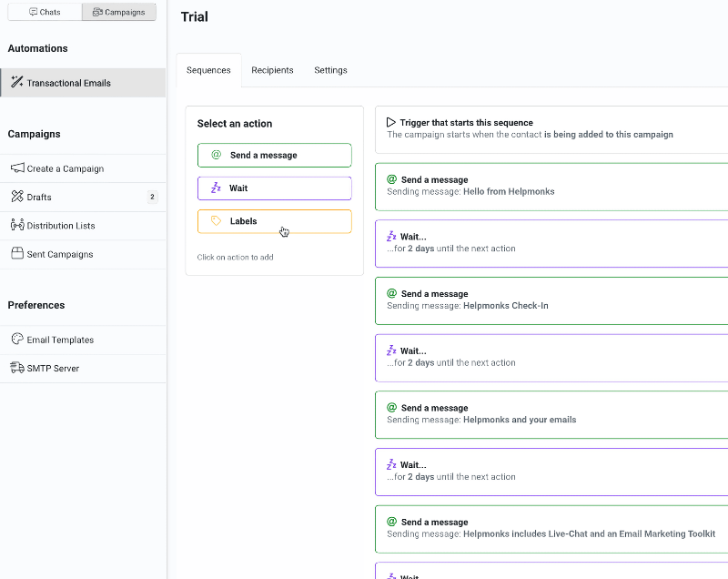Add a Send a message action
The width and height of the screenshot is (728, 579).
[x=275, y=155]
